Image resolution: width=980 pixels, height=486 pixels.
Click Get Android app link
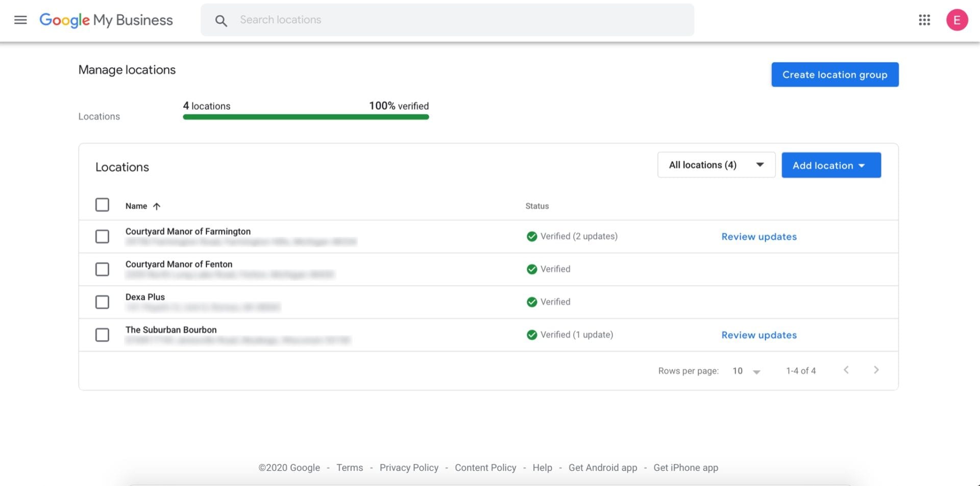click(x=603, y=468)
